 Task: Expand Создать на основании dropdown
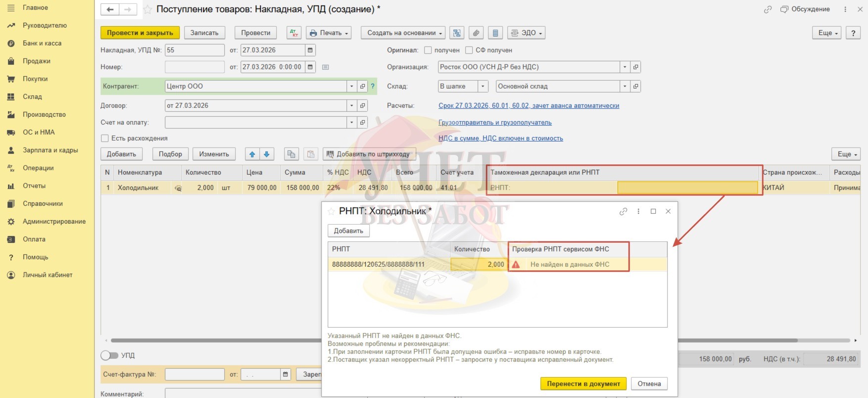click(x=403, y=33)
